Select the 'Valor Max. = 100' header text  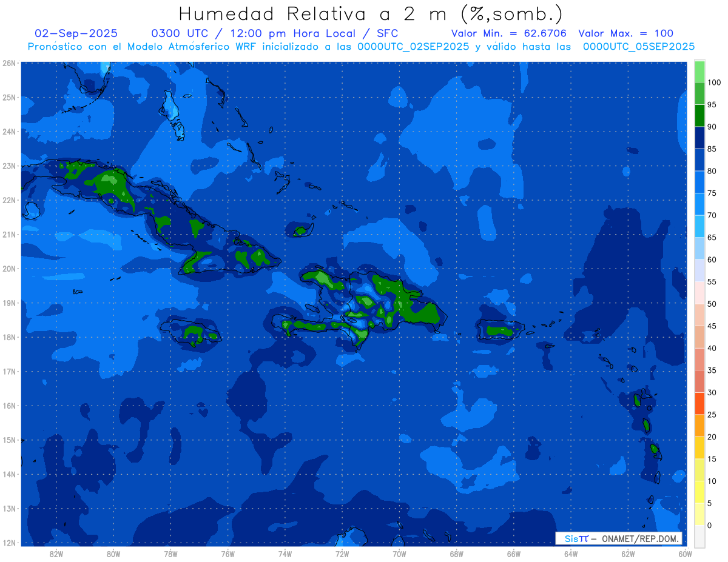[x=625, y=33]
